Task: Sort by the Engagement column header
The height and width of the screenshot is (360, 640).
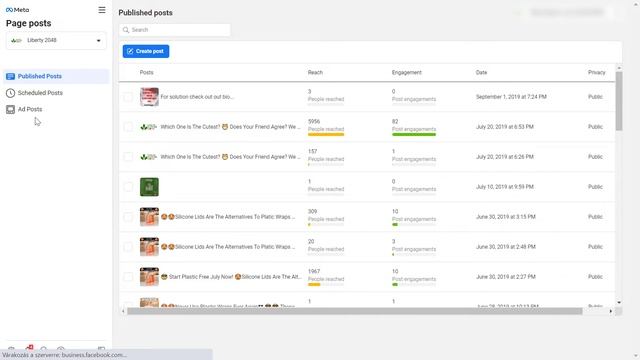Action: pos(407,73)
